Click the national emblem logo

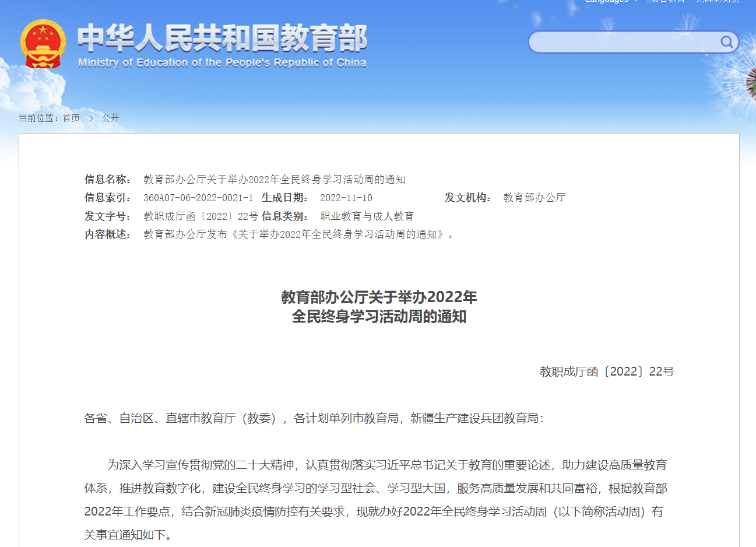(x=42, y=44)
